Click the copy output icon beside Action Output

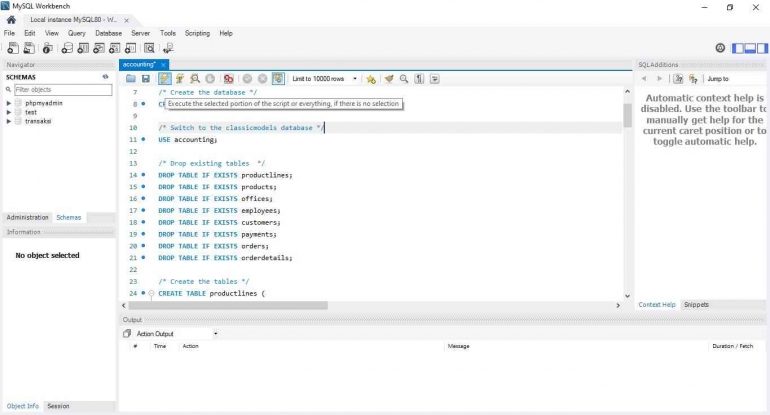point(127,333)
